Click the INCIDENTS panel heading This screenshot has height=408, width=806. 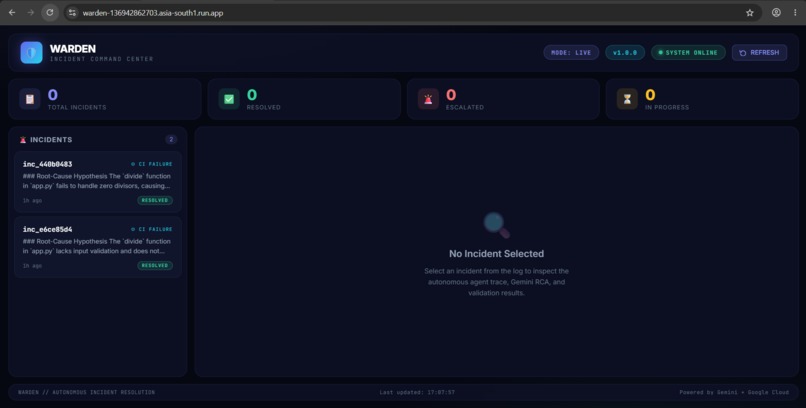click(x=51, y=140)
